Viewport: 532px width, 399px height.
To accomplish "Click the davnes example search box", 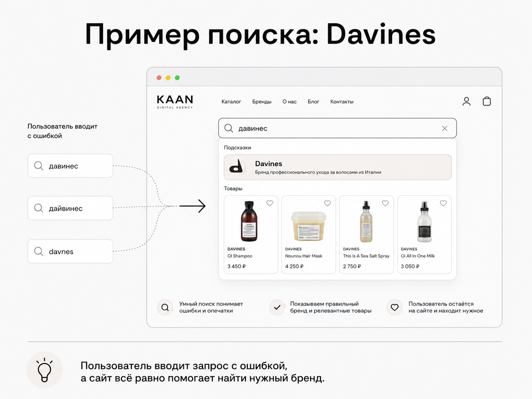I will coord(70,251).
